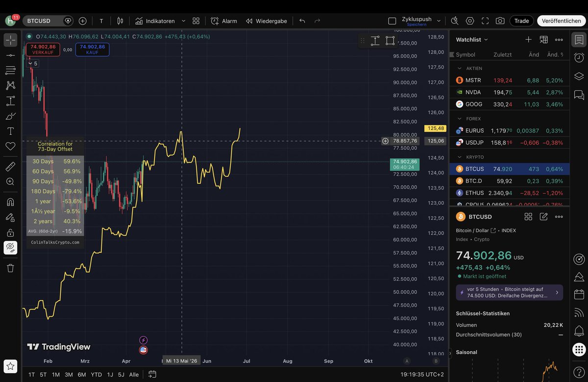
Task: Collapse the FOREX watchlist section
Action: pyautogui.click(x=460, y=119)
